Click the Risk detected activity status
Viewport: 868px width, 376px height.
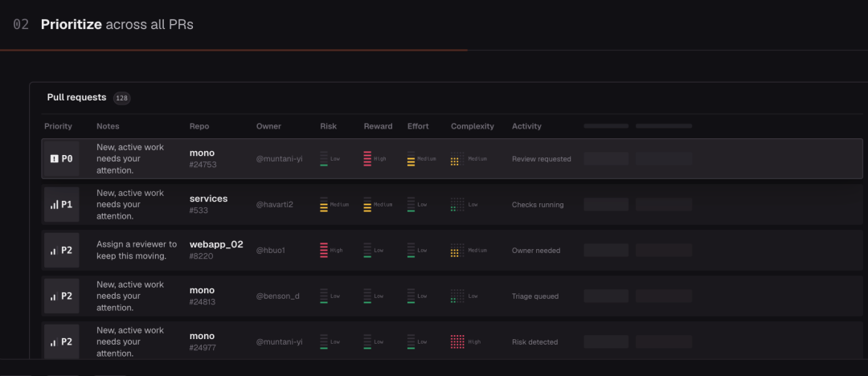534,342
